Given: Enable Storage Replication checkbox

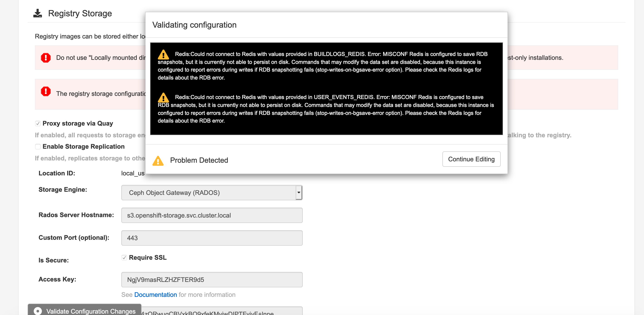Looking at the screenshot, I should click(x=38, y=147).
